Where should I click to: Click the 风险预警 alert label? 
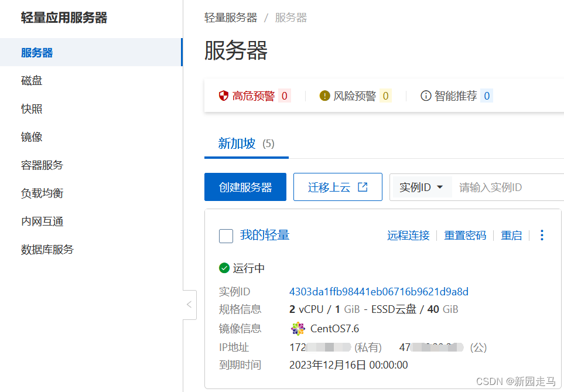[355, 96]
